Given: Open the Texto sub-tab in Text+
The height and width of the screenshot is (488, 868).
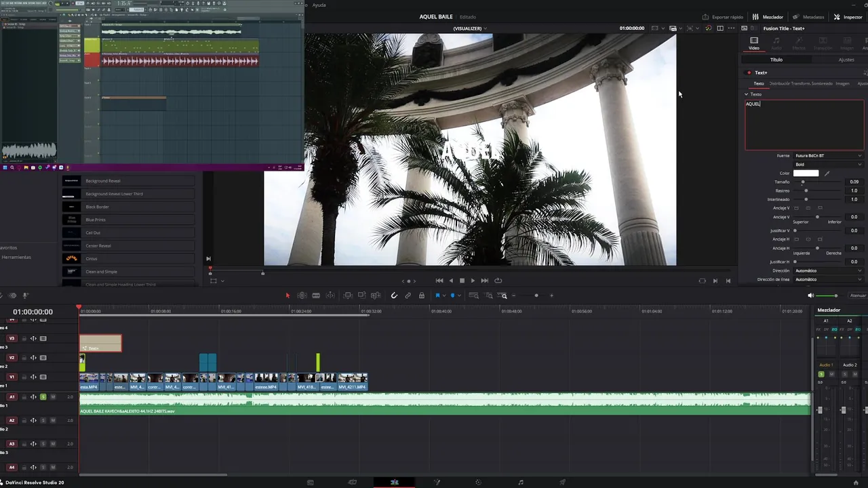Looking at the screenshot, I should click(759, 83).
